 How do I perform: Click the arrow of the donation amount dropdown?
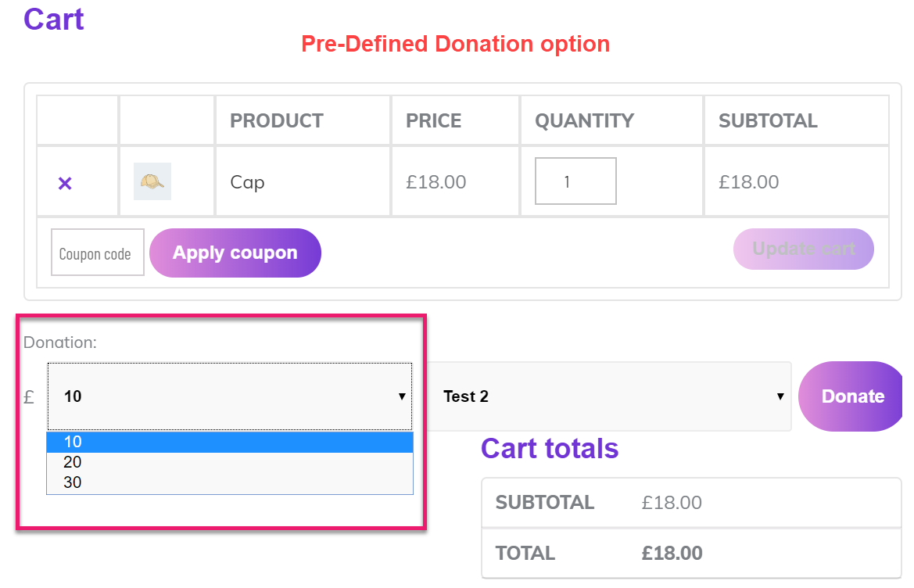coord(402,396)
